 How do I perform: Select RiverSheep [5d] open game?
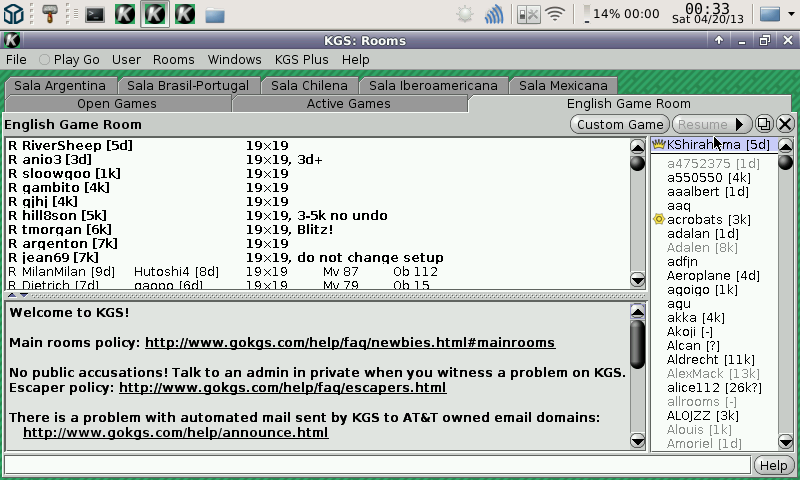click(x=317, y=145)
